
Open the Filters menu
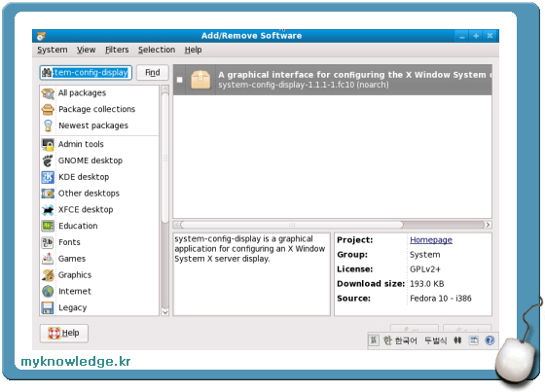coord(117,50)
